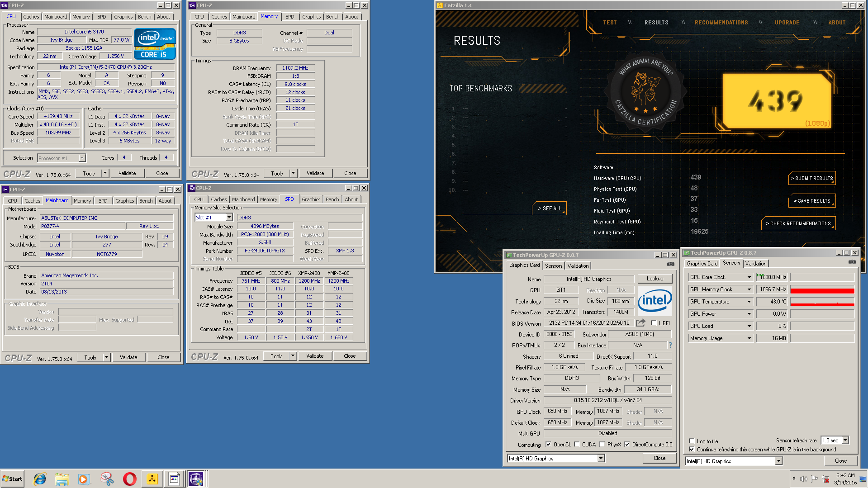This screenshot has width=868, height=488.
Task: Click the BIOS share/export arrow icon in GPU-Z
Action: point(640,323)
